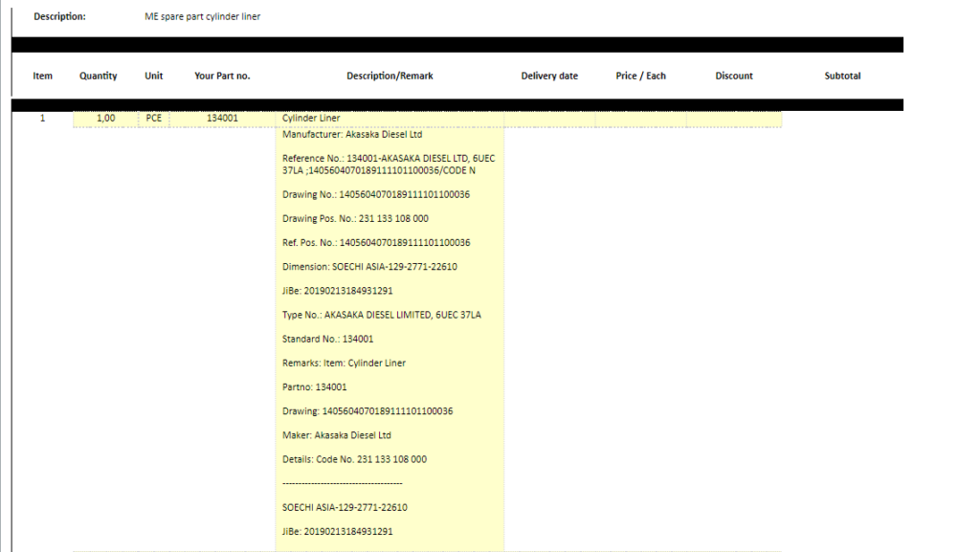
Task: Click the ME spare part cylinder liner description
Action: pyautogui.click(x=202, y=16)
